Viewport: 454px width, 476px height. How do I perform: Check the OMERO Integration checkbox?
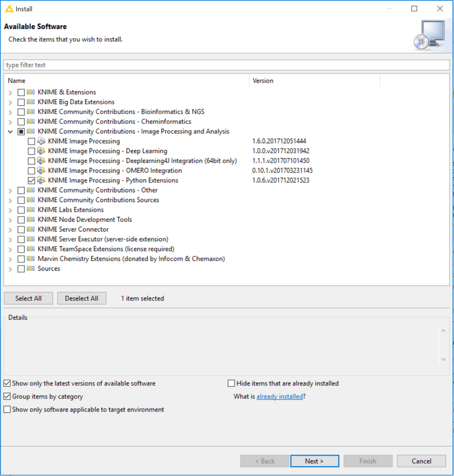tap(31, 171)
